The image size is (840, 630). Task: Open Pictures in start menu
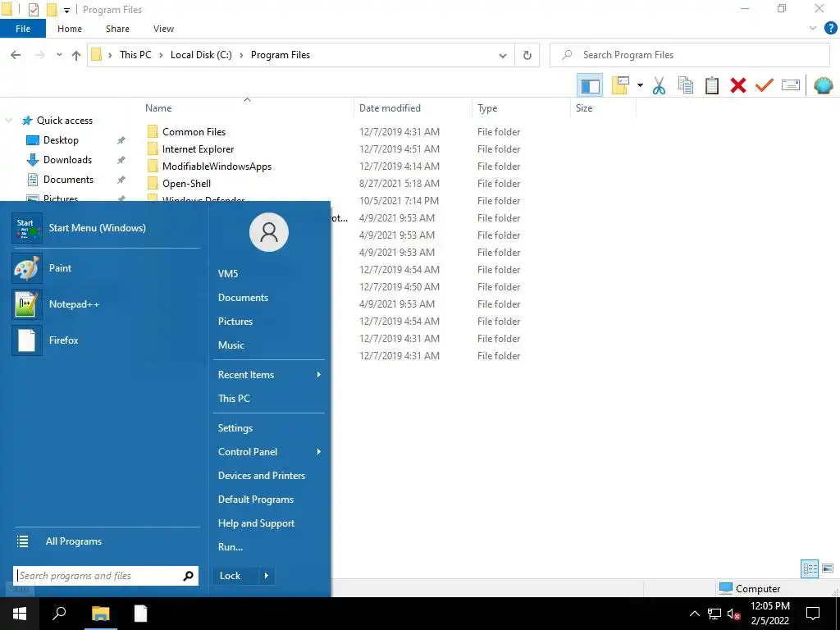coord(269,322)
